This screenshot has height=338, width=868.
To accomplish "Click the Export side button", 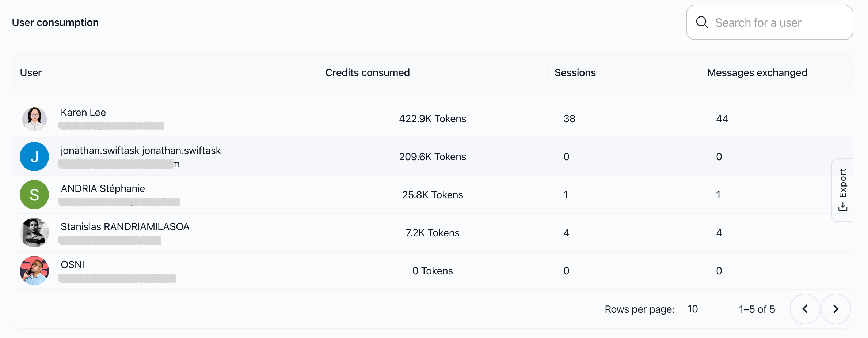I will click(842, 190).
